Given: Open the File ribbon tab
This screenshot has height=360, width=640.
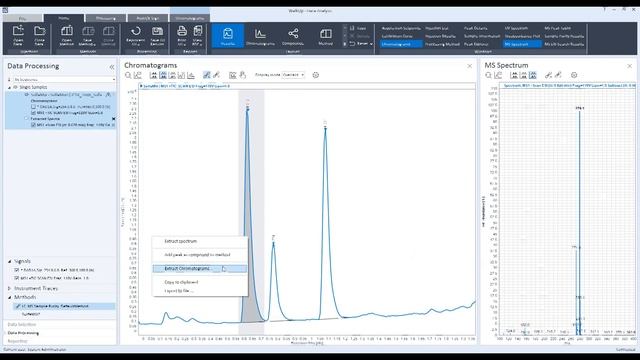Looking at the screenshot, I should point(22,18).
